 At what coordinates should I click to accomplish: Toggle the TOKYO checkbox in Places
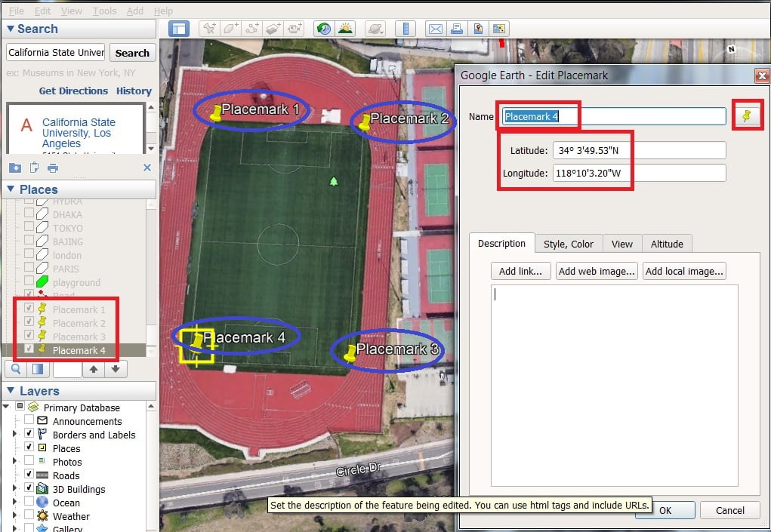coord(29,226)
